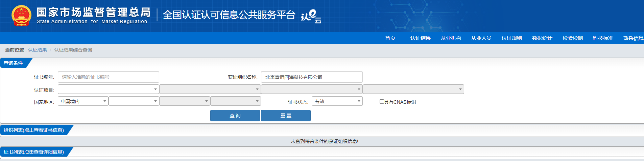
Task: Open the 检验检测 menu
Action: [x=573, y=38]
